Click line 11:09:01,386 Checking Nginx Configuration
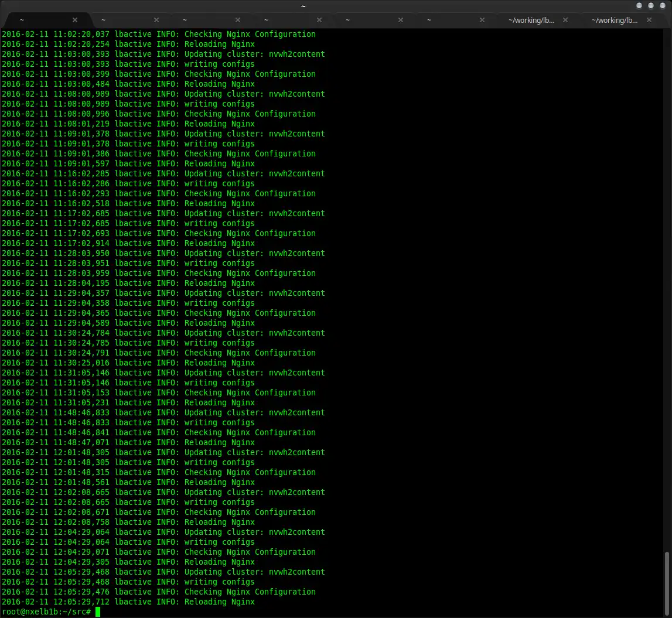 pos(159,154)
